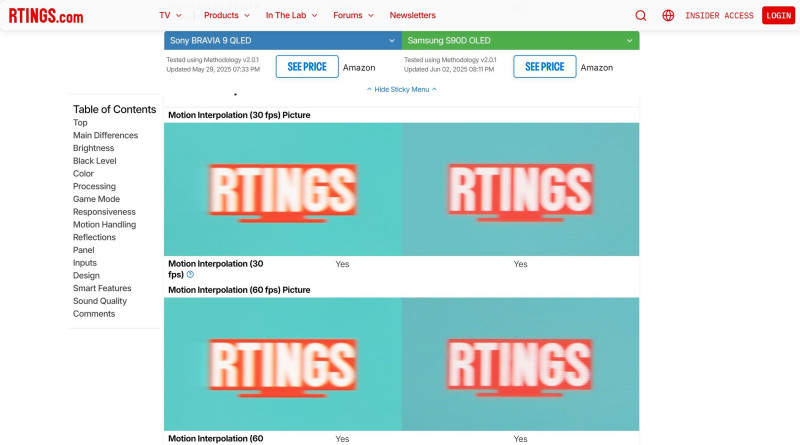Click See Price for Sony BRAVIA 9
The width and height of the screenshot is (800, 445).
pos(307,67)
